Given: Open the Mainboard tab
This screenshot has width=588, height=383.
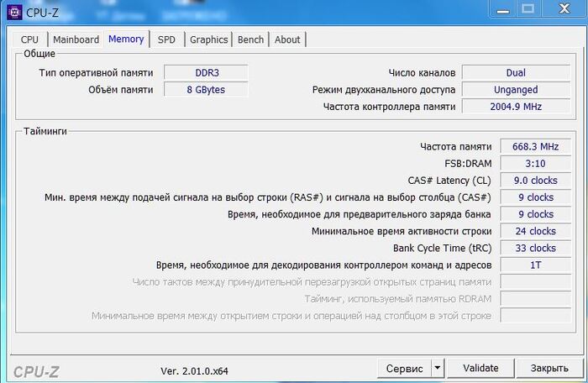Looking at the screenshot, I should point(76,39).
